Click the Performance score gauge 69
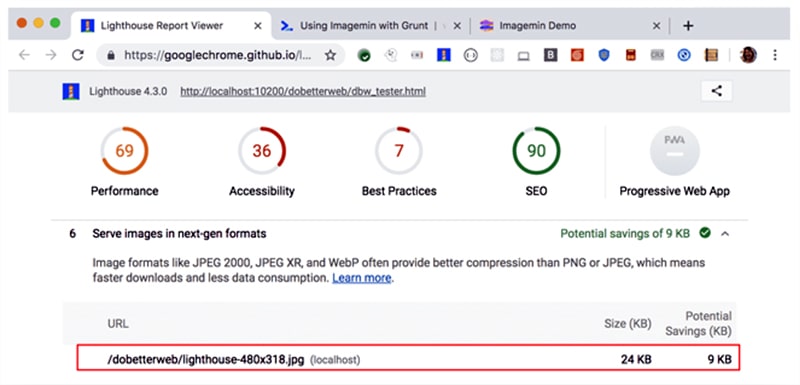This screenshot has width=800, height=385. [124, 151]
